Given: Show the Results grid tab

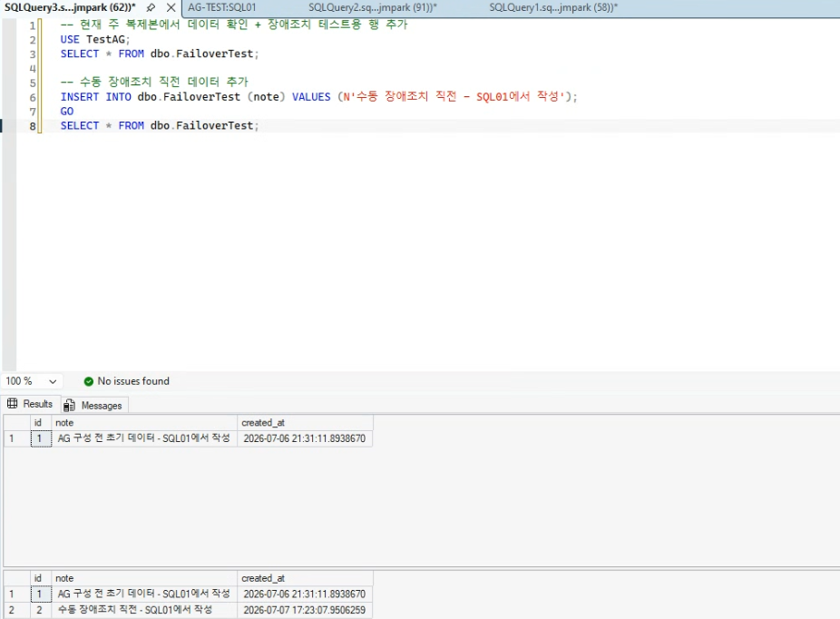Looking at the screenshot, I should click(30, 404).
